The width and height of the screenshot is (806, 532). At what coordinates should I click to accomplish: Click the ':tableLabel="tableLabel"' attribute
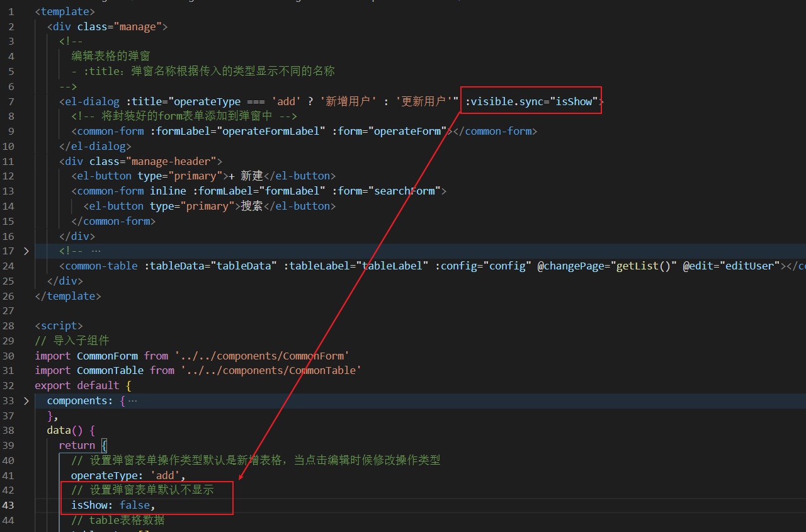pyautogui.click(x=356, y=266)
